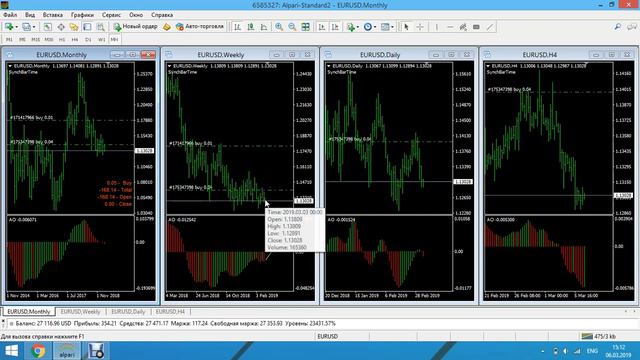Expand the periods dropdown arrow
The image size is (640, 360).
pos(375,27)
